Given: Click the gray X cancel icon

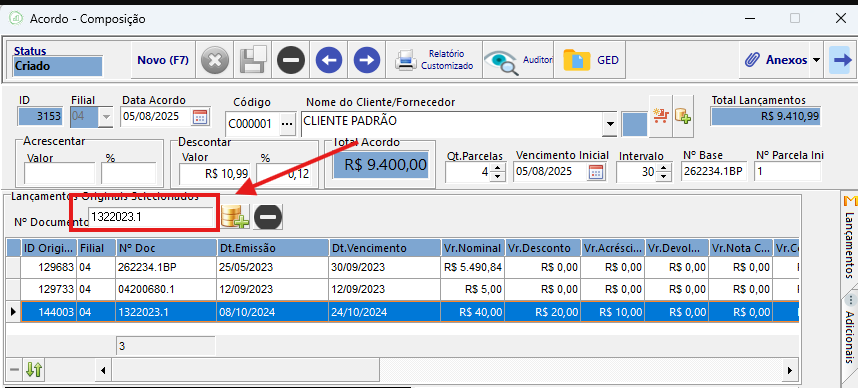Looking at the screenshot, I should click(215, 59).
